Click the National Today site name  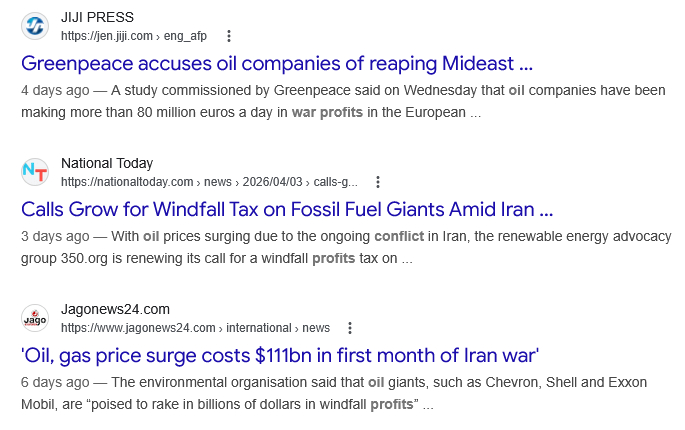[107, 163]
